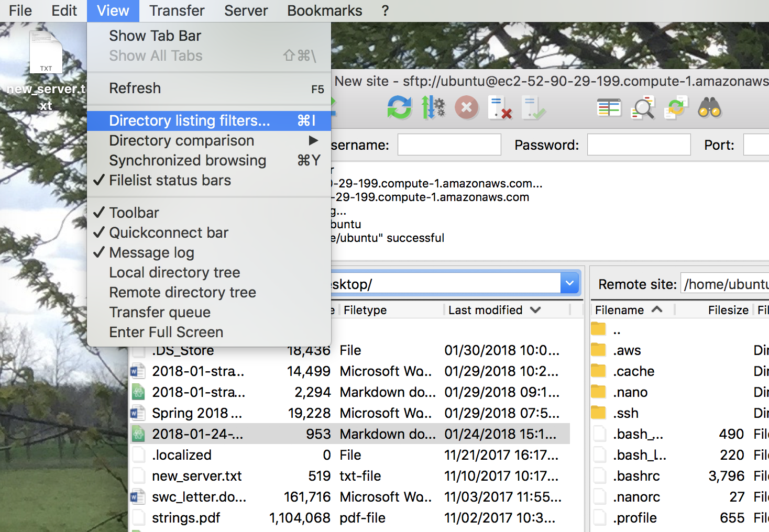
Task: Open file search with binoculars icon
Action: 710,107
